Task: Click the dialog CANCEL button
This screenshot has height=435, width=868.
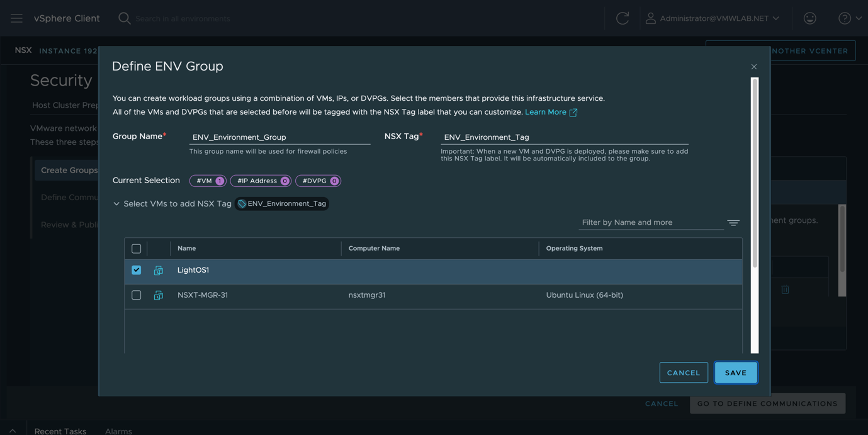Action: (x=684, y=373)
